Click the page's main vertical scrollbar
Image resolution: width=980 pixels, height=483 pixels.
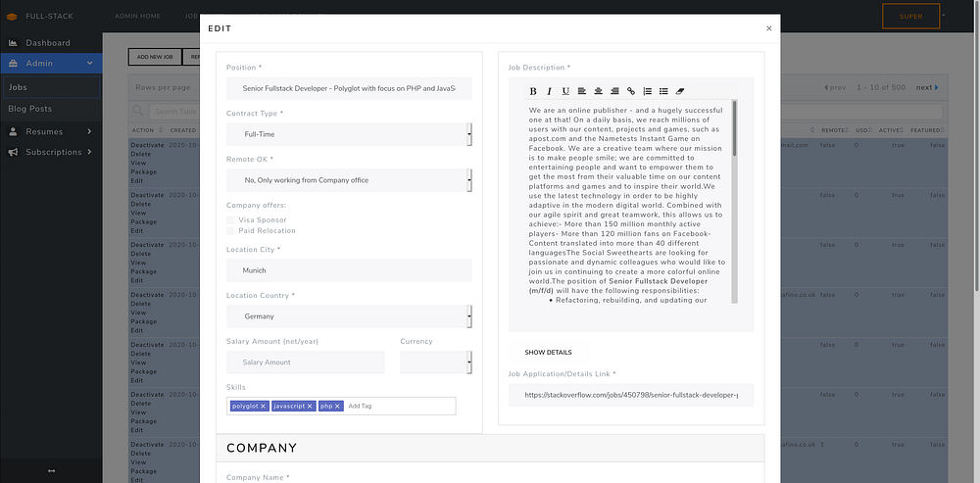tap(976, 147)
